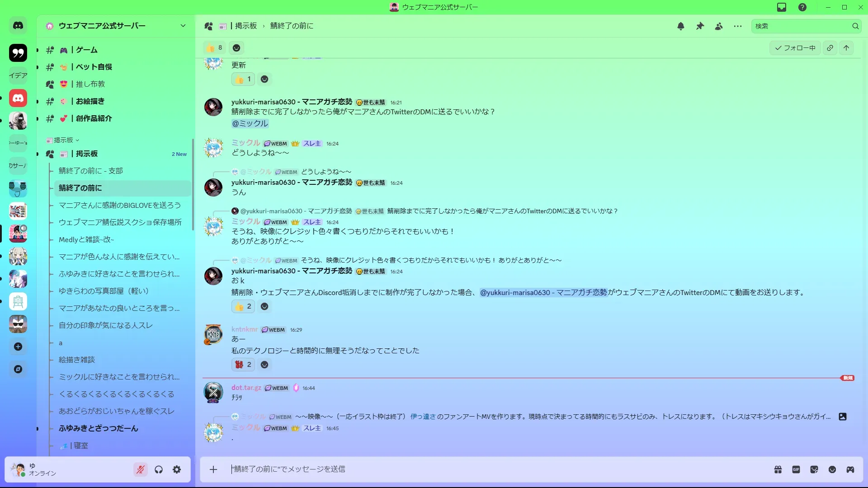Switch to the ゲーム channel
Image resolution: width=868 pixels, height=488 pixels.
(x=86, y=50)
